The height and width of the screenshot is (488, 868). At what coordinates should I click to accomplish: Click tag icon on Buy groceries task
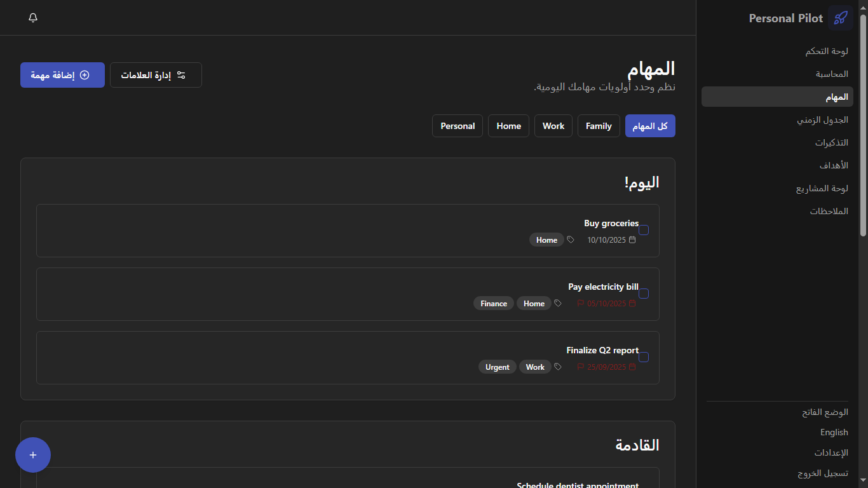pyautogui.click(x=571, y=240)
